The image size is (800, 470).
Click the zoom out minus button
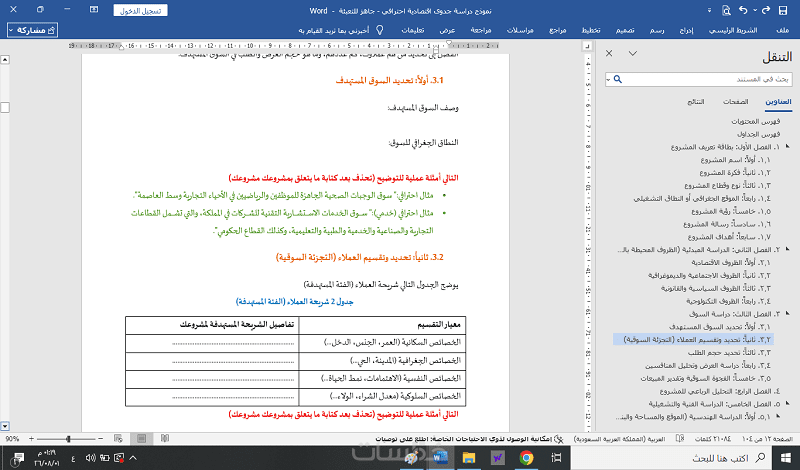[100, 438]
